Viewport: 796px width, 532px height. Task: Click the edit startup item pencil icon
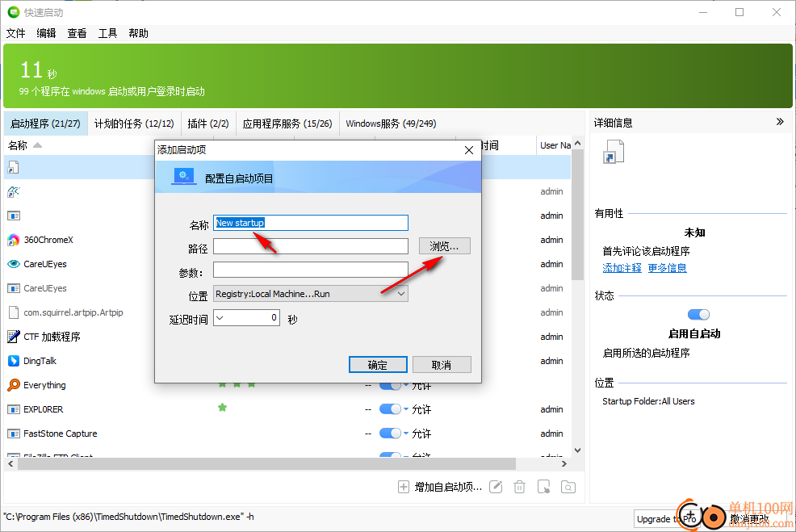pyautogui.click(x=496, y=488)
